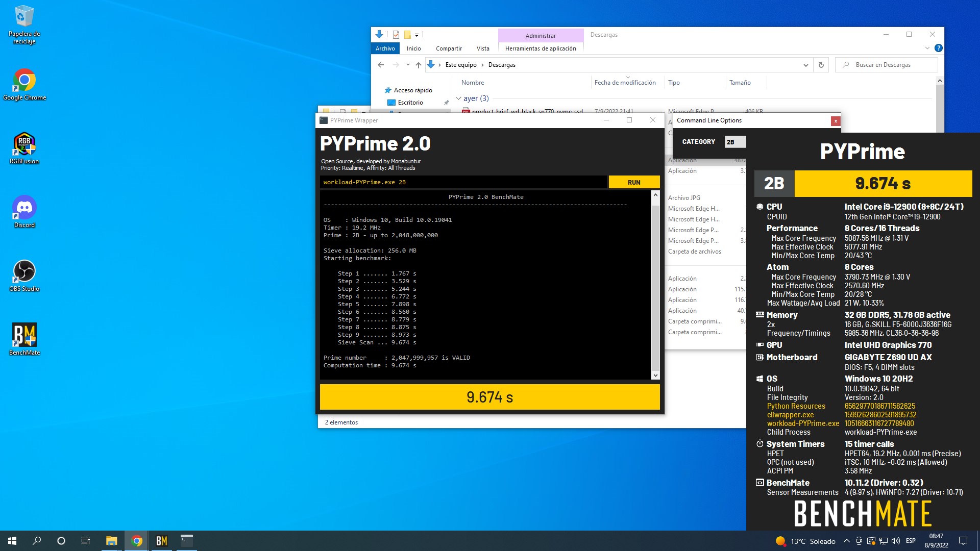
Task: Refresh the Descargas folder view
Action: [x=821, y=65]
